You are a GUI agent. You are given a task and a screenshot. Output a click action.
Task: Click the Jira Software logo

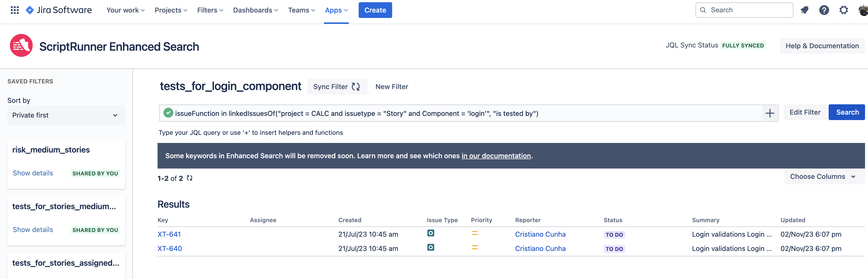pos(59,10)
